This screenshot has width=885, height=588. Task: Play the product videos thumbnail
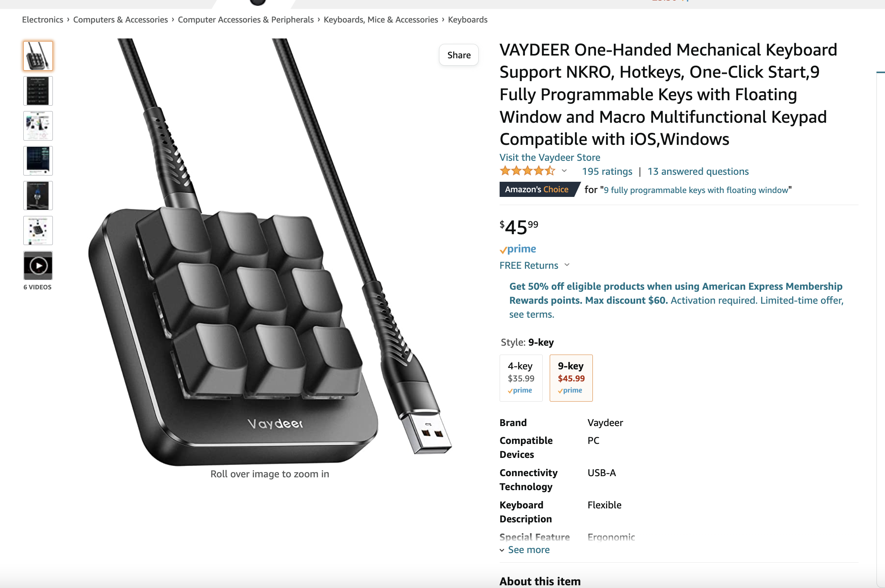pos(38,266)
